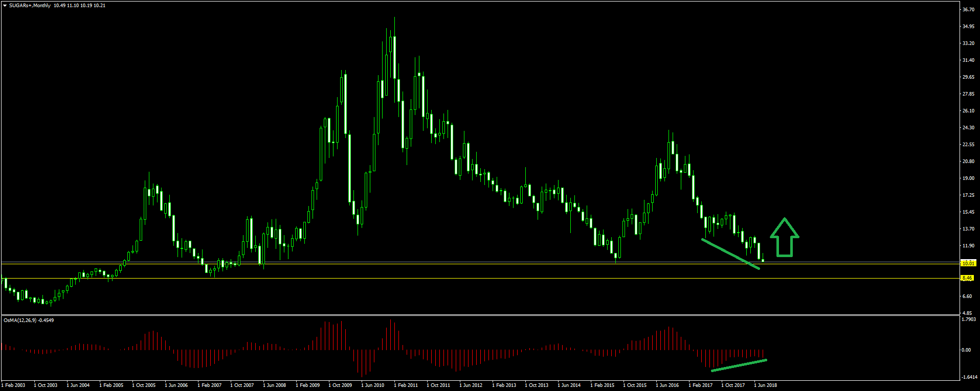Screen dimensions: 980x391
Task: Click the 31.40 price scale label
Action: (968, 60)
